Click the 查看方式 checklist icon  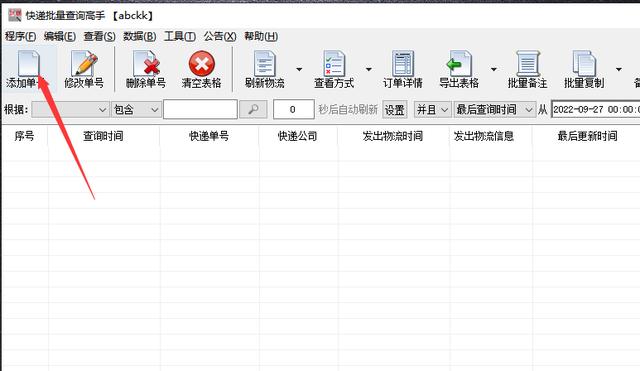[x=334, y=63]
